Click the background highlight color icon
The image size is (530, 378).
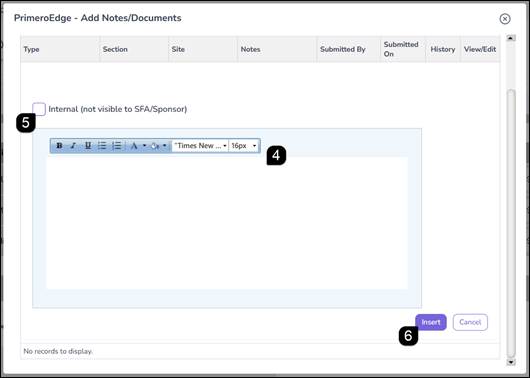pyautogui.click(x=155, y=146)
